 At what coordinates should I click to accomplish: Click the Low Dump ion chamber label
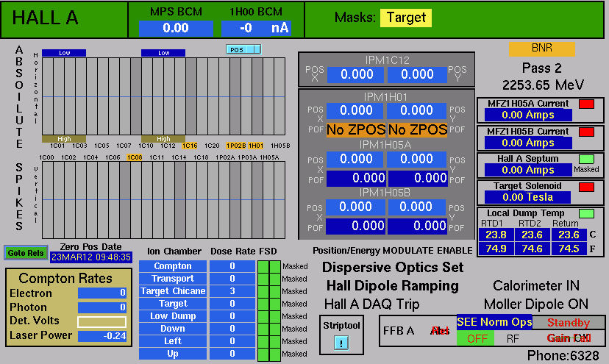pyautogui.click(x=173, y=316)
